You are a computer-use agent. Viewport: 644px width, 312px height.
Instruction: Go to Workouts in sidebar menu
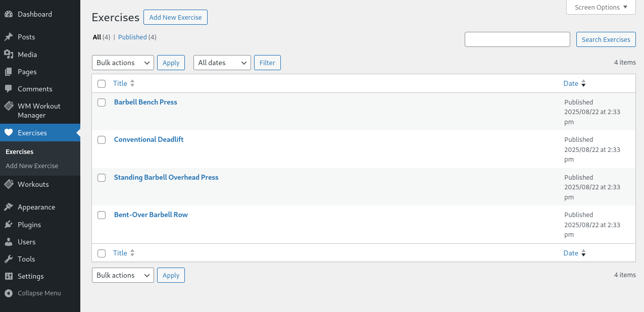(x=33, y=184)
